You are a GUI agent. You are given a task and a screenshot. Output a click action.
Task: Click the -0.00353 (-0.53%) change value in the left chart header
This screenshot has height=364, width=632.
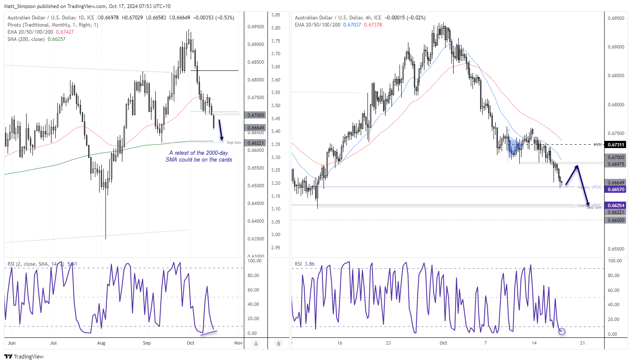(x=213, y=18)
